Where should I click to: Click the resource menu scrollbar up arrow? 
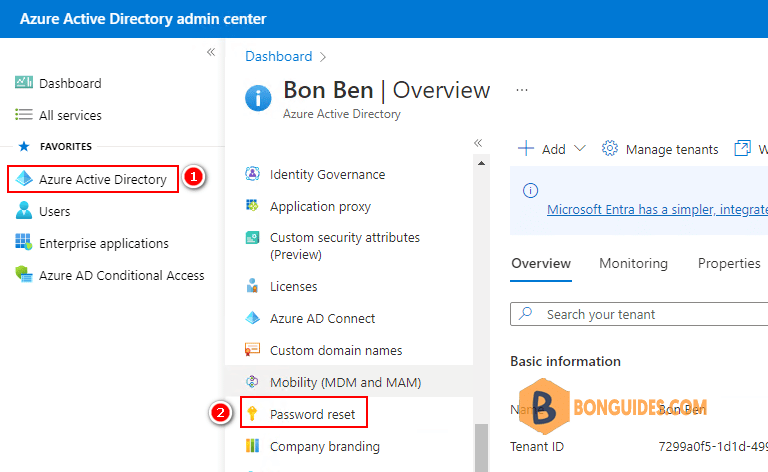[x=481, y=163]
